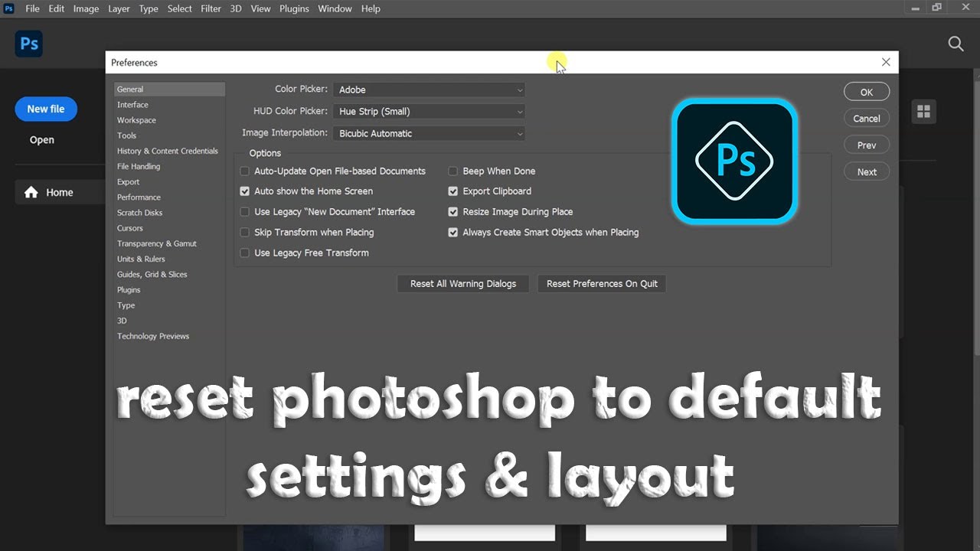The image size is (980, 551).
Task: Open the Help menu
Action: click(371, 8)
